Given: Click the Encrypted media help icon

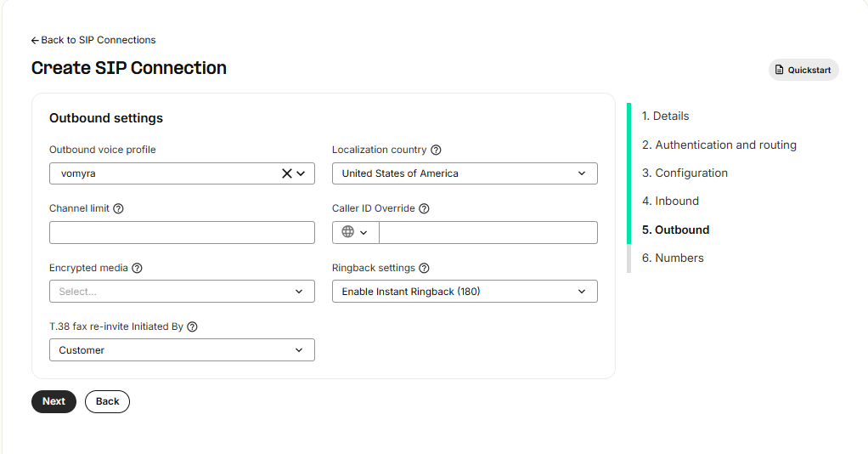Looking at the screenshot, I should (x=138, y=268).
